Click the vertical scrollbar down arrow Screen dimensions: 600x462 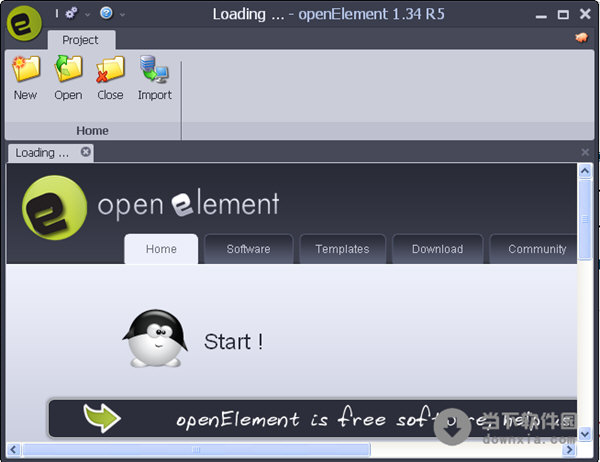click(585, 434)
